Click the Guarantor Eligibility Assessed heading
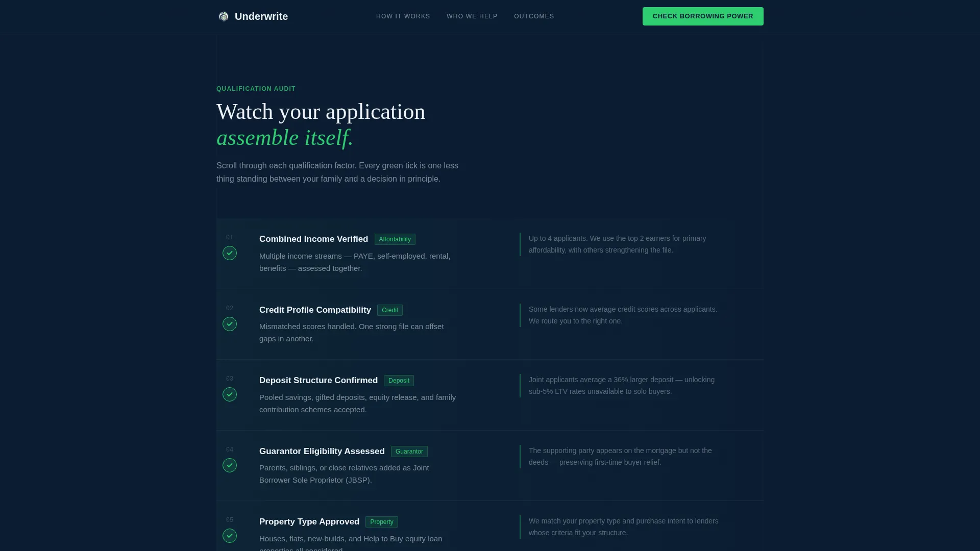Image resolution: width=980 pixels, height=551 pixels. point(322,451)
